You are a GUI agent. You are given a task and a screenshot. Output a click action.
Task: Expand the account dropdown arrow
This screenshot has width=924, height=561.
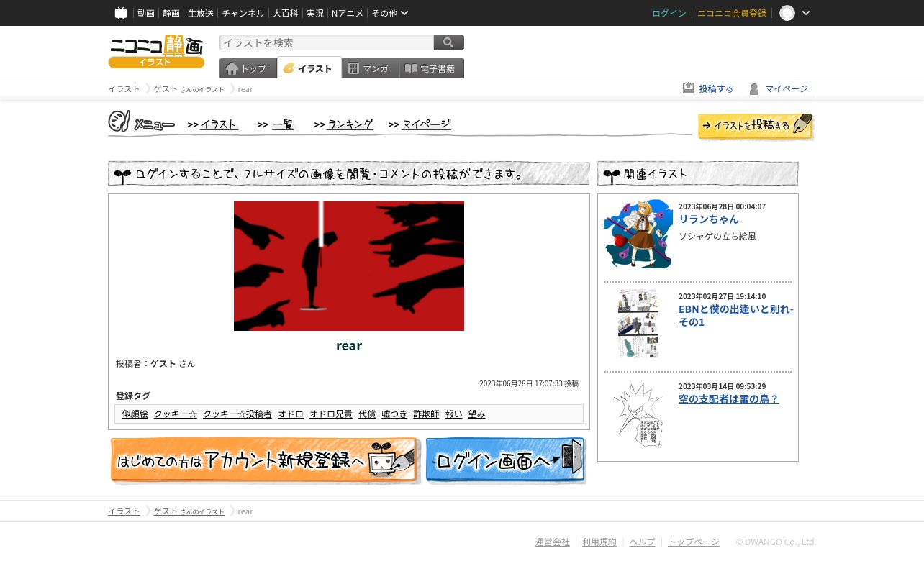(806, 13)
